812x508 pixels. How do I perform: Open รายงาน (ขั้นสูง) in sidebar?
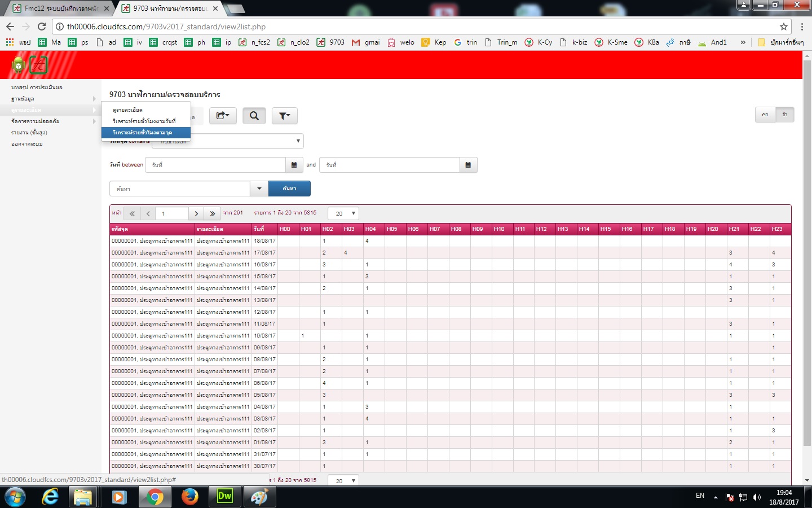tap(29, 133)
